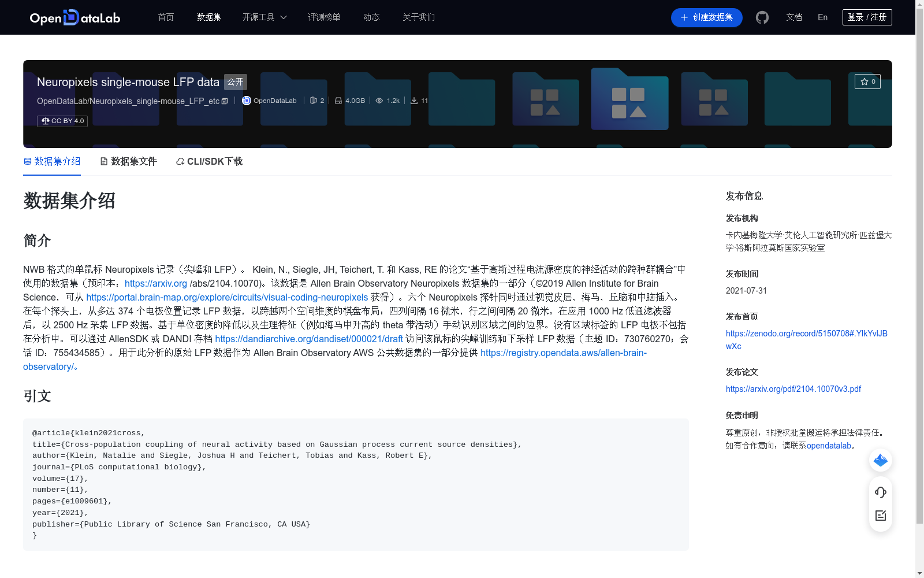
Task: Go to 首页 in navigation
Action: 166,17
